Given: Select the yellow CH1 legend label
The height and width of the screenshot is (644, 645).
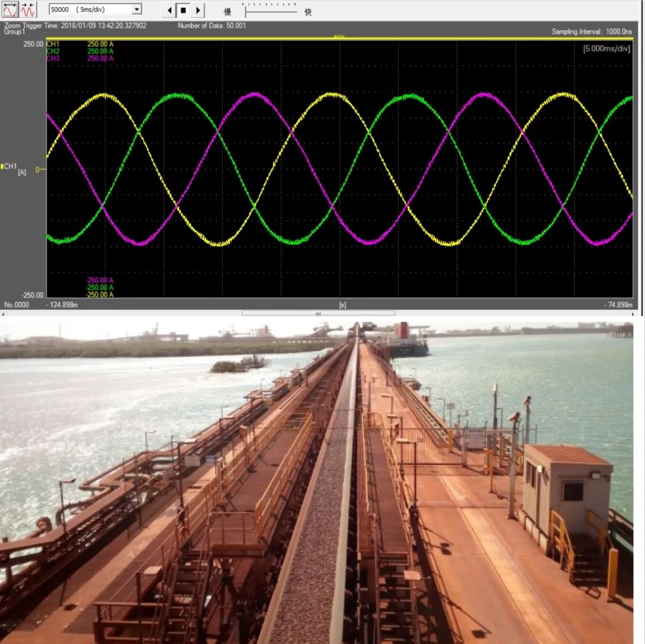Looking at the screenshot, I should [x=53, y=44].
